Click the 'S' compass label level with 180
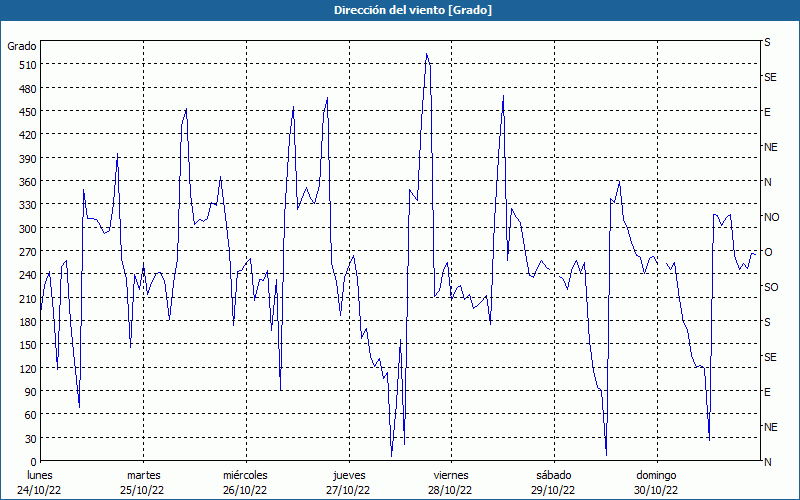Screen dimensions: 800x500 [x=767, y=322]
